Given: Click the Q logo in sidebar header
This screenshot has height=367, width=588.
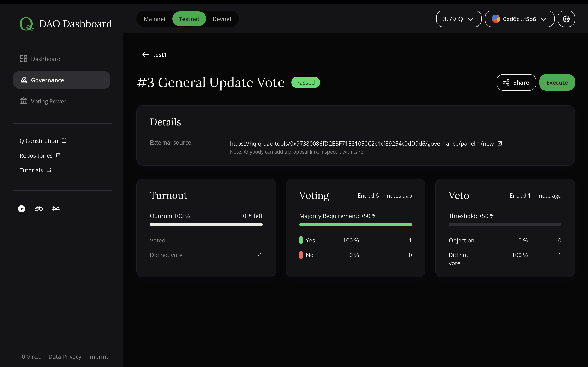Looking at the screenshot, I should [27, 24].
